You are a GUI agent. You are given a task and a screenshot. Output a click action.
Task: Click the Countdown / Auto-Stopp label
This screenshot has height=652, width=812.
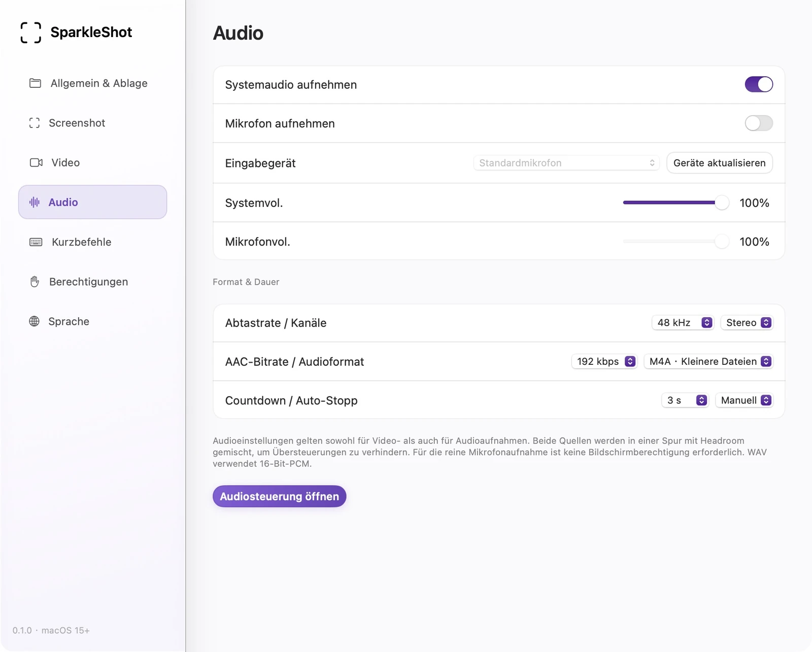point(291,401)
